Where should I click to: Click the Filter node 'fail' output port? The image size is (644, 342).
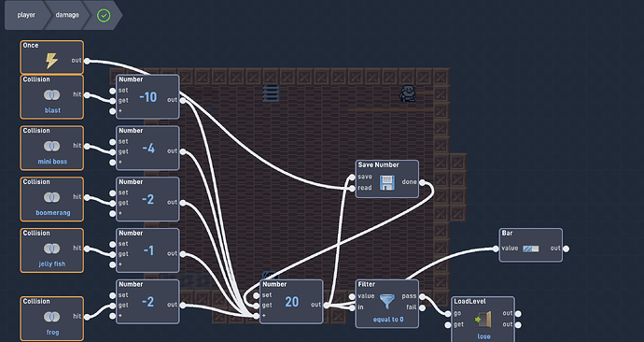pyautogui.click(x=422, y=307)
